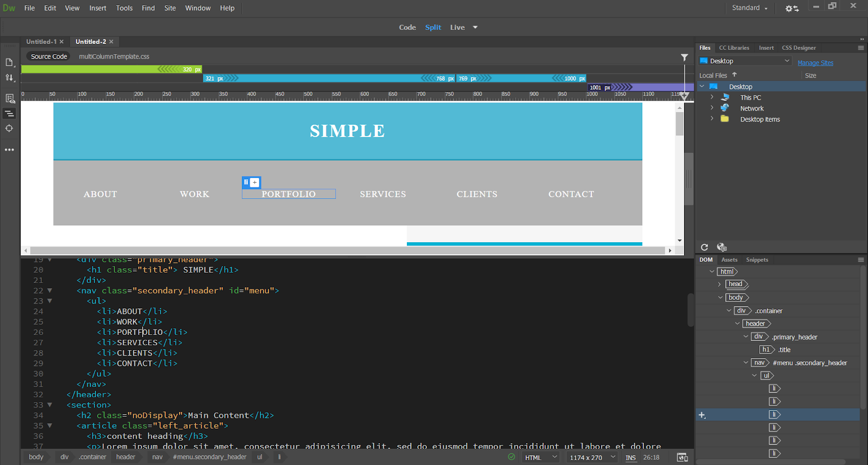The image size is (868, 465).
Task: Toggle the Collapse Full Tag icon
Action: pyautogui.click(x=9, y=113)
